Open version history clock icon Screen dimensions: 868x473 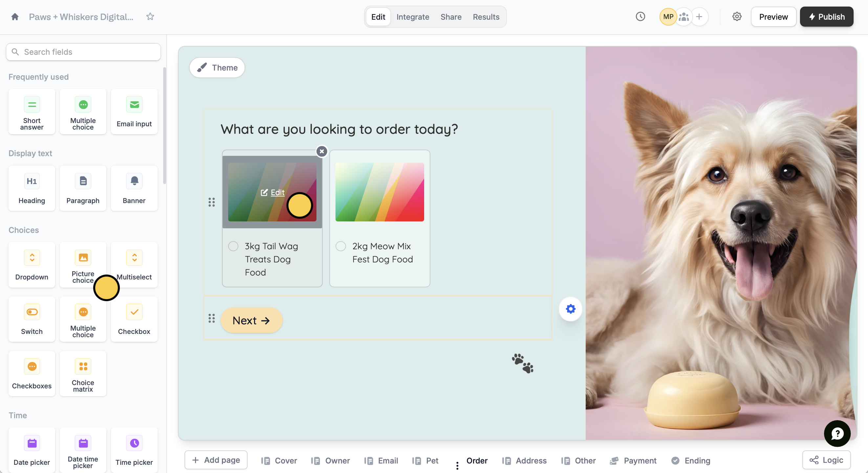(x=640, y=16)
